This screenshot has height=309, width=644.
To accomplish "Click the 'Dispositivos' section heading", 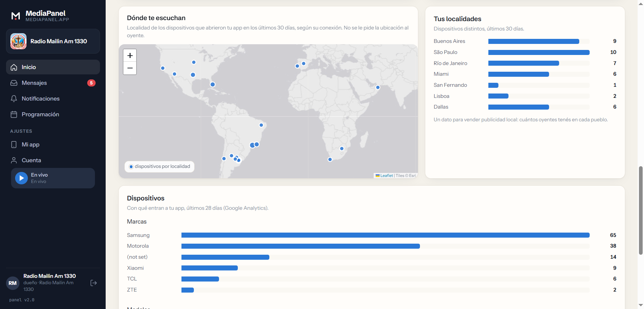I will 146,198.
